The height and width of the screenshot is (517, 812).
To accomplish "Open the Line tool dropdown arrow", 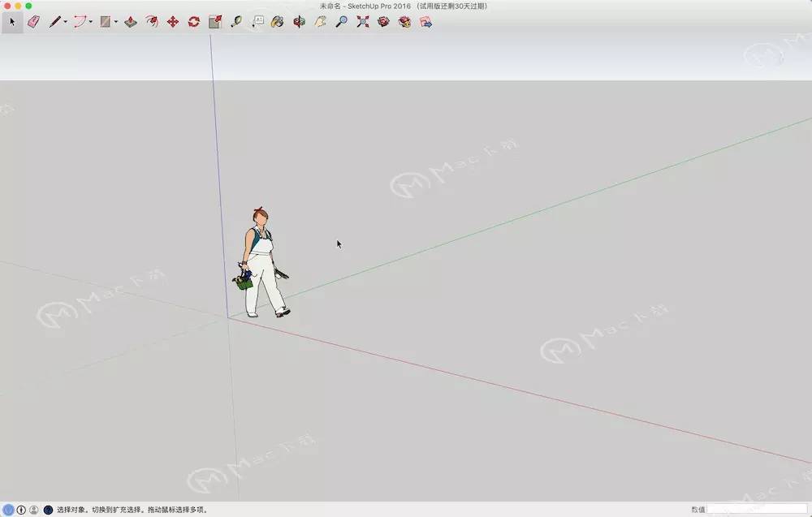I will [x=65, y=22].
